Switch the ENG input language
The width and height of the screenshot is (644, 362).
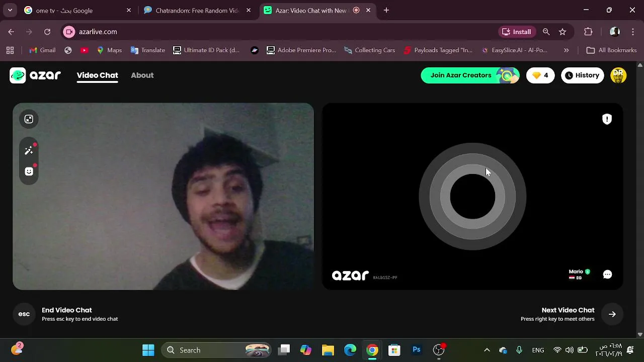(538, 350)
